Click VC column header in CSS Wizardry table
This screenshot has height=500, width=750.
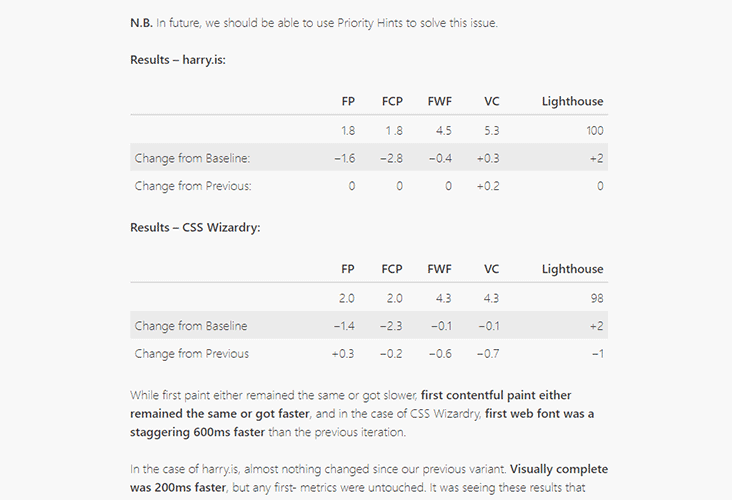pyautogui.click(x=491, y=269)
